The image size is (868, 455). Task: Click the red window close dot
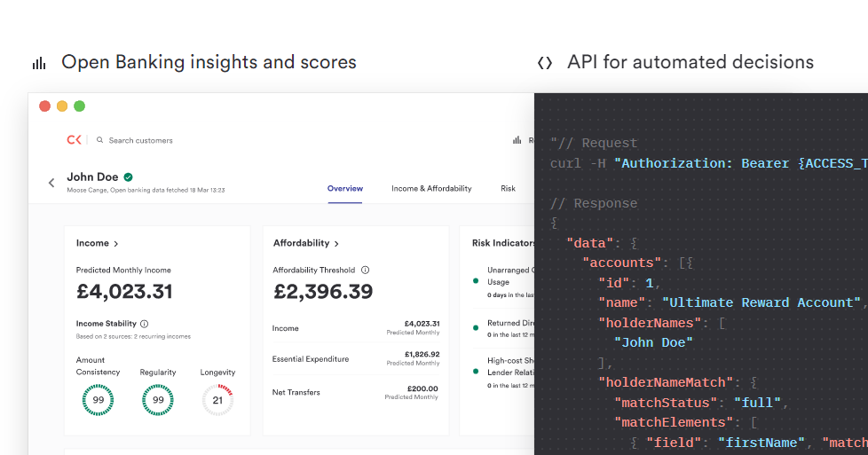point(45,106)
